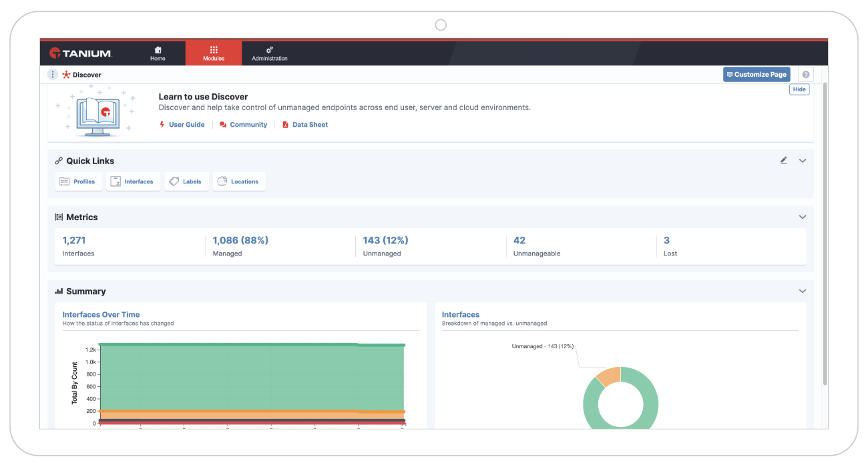Click the Unmanaged - 143 (12%) chart label

pos(543,346)
